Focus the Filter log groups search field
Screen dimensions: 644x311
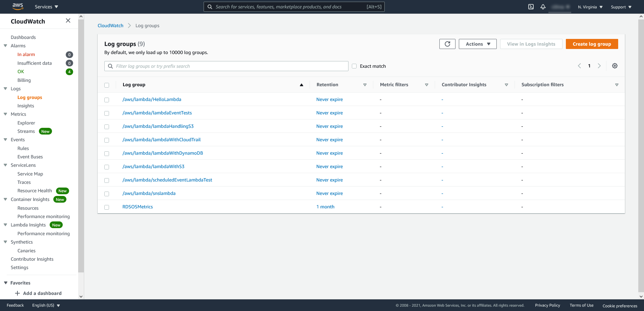click(226, 66)
